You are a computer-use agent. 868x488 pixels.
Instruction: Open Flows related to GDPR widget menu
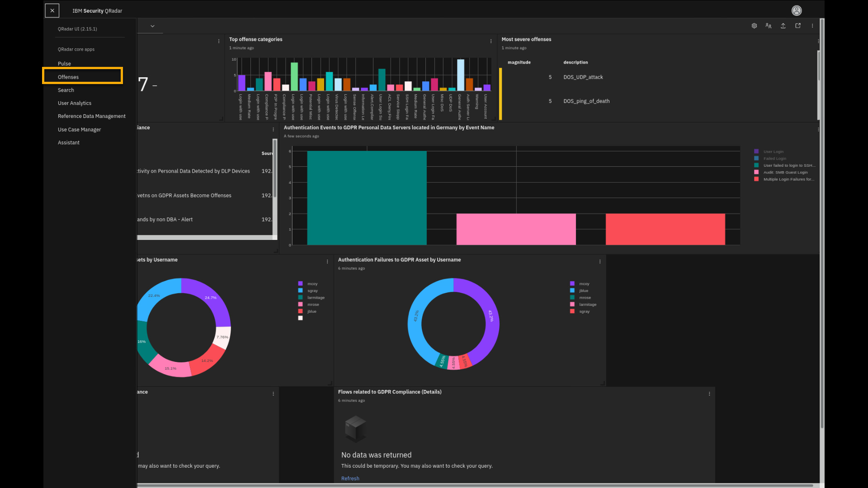point(709,394)
